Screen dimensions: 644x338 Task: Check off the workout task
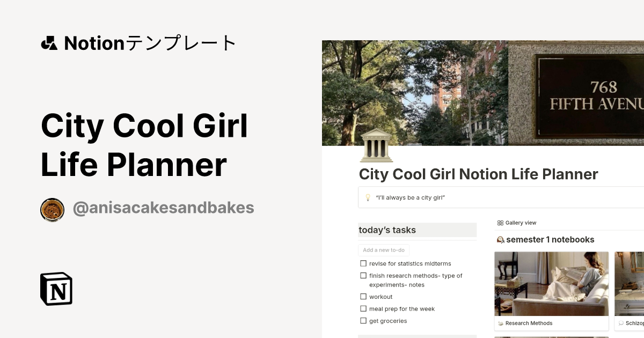(363, 296)
